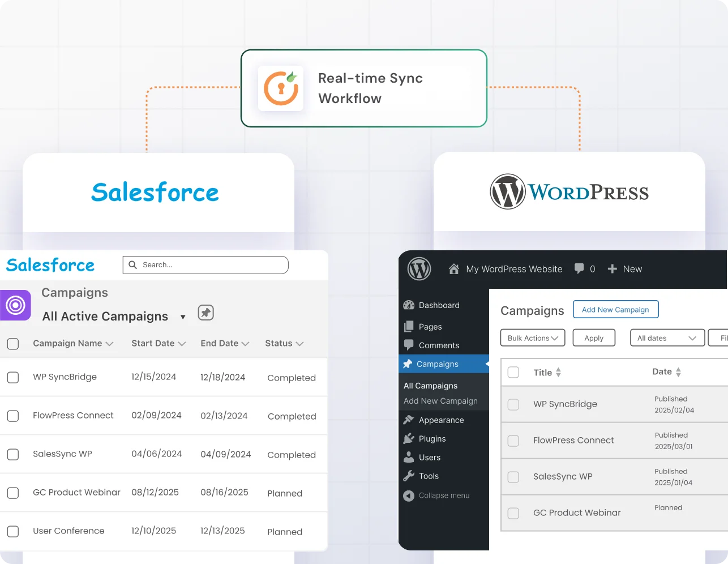728x564 pixels.
Task: Click the Collapse menu arrow icon
Action: (409, 495)
